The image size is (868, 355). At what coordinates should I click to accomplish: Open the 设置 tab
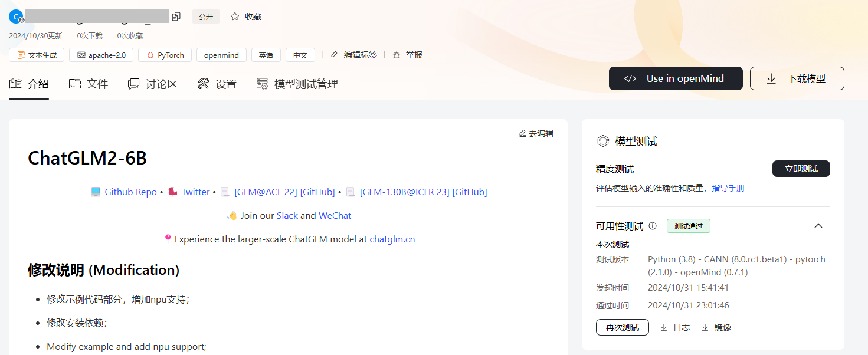coord(217,84)
